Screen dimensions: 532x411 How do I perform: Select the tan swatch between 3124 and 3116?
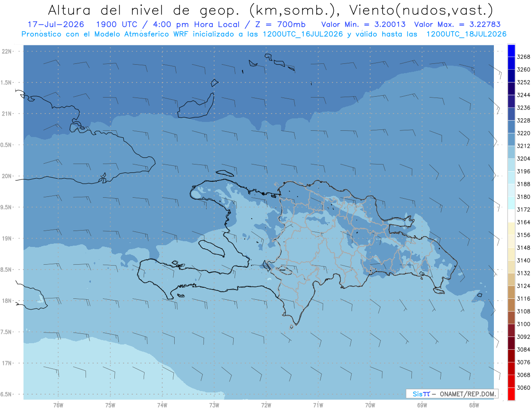(x=511, y=292)
